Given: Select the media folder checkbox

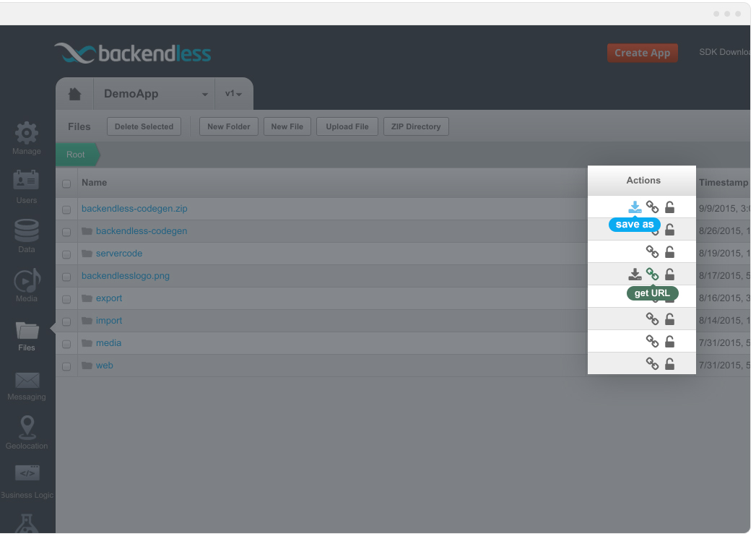Looking at the screenshot, I should pos(66,344).
